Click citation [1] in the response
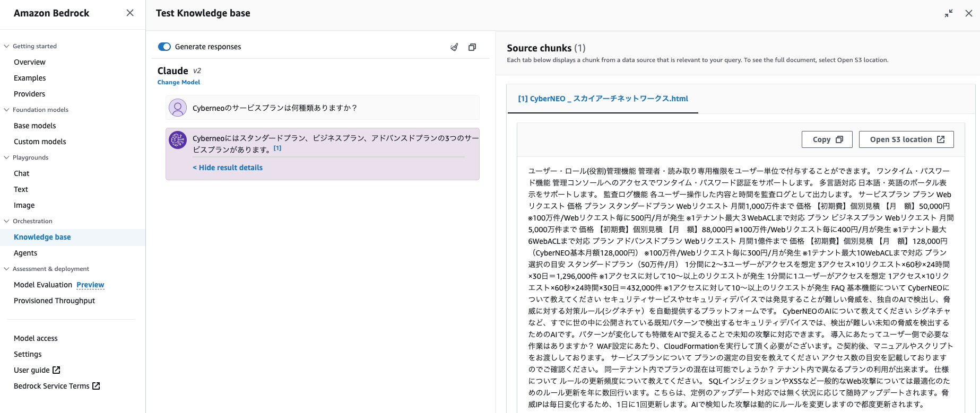 277,148
